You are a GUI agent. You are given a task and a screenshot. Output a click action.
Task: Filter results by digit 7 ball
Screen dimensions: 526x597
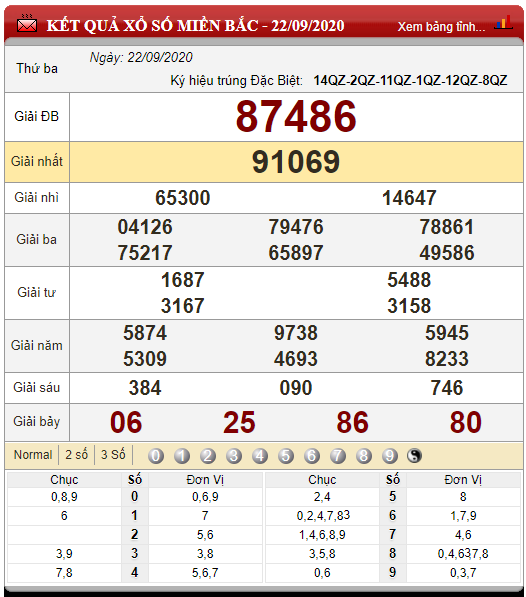(x=338, y=456)
